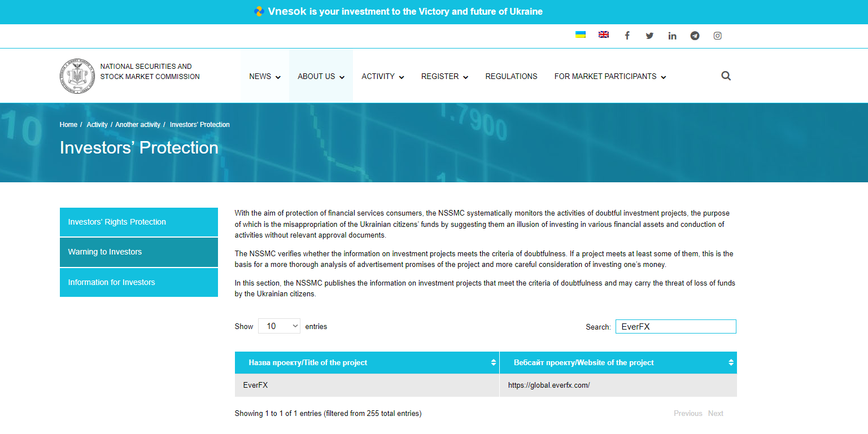The width and height of the screenshot is (868, 434).
Task: Open the Telegram channel icon
Action: [695, 36]
